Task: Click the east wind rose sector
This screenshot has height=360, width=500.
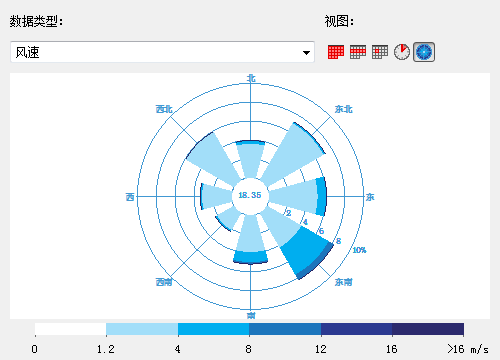Action: (x=297, y=197)
